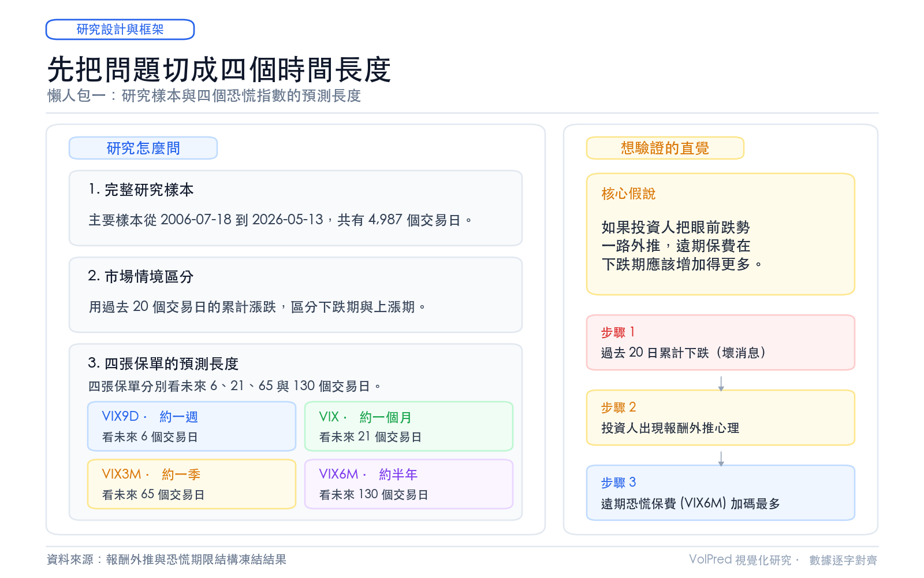
Task: Click the 步驟 2 label
Action: pyautogui.click(x=619, y=407)
